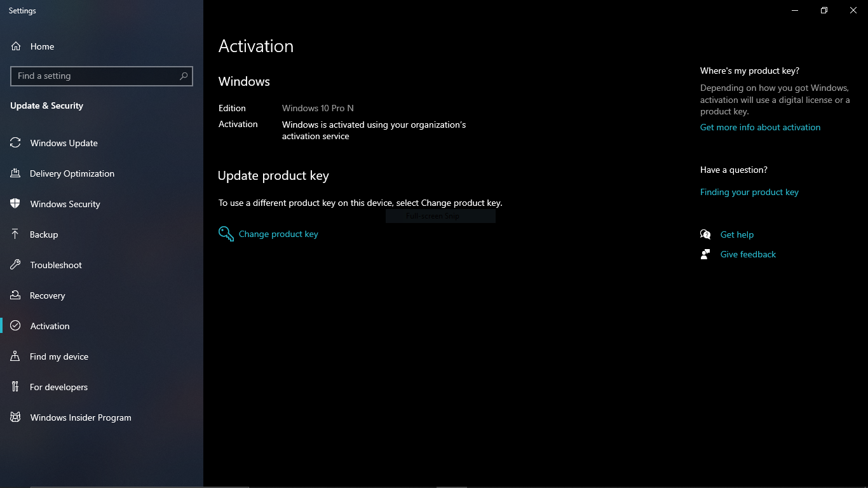Click the search magnifier icon

(x=184, y=76)
